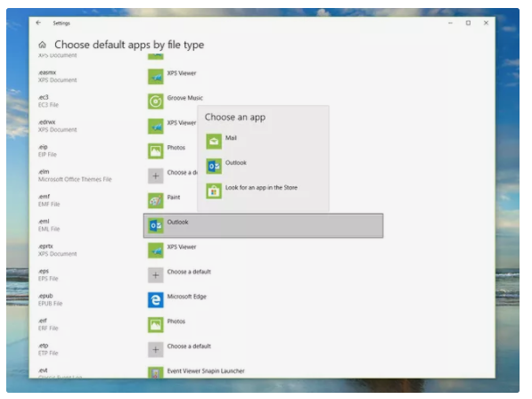
Task: Click the Settings window title
Action: pos(61,23)
